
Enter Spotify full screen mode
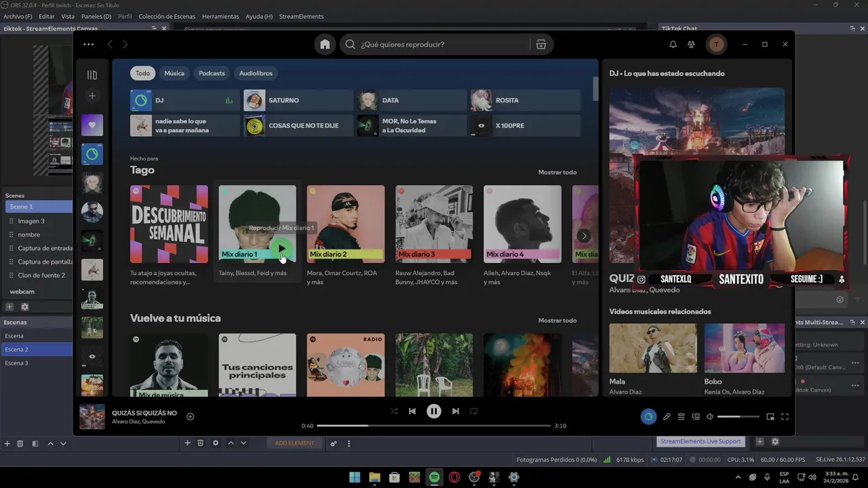tap(785, 417)
